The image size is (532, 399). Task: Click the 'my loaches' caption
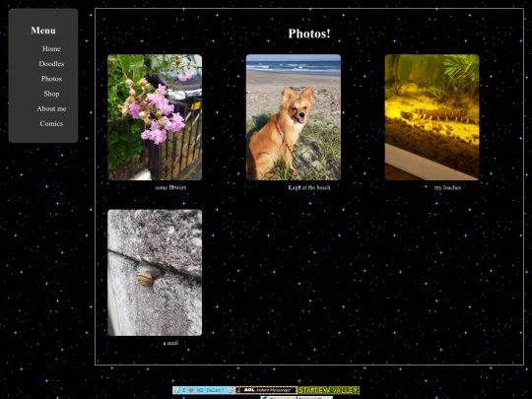(447, 187)
